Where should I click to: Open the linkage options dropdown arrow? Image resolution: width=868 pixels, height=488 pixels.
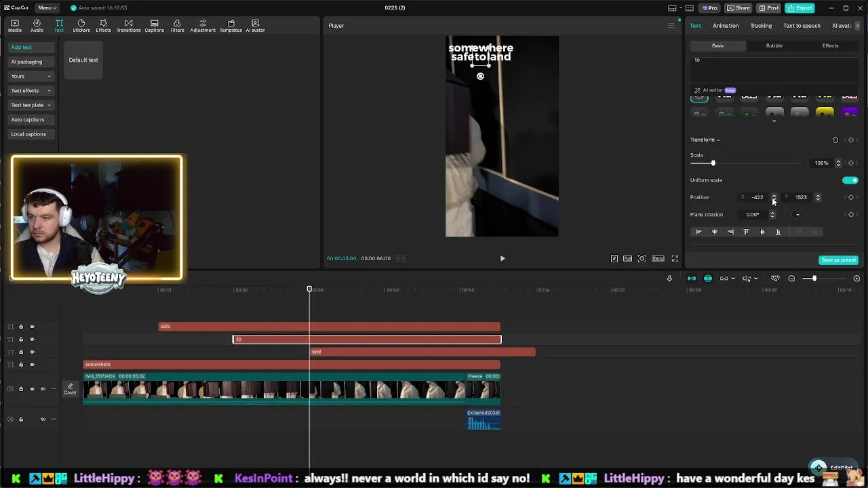(733, 279)
